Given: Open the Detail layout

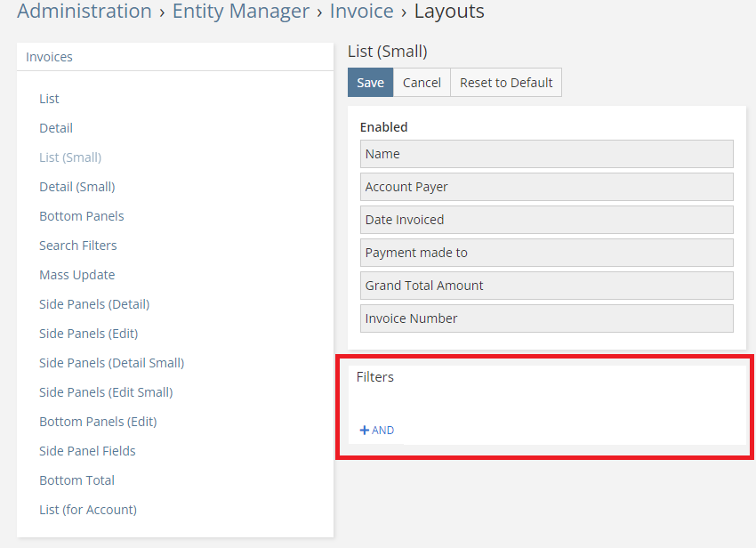Looking at the screenshot, I should click(x=56, y=128).
